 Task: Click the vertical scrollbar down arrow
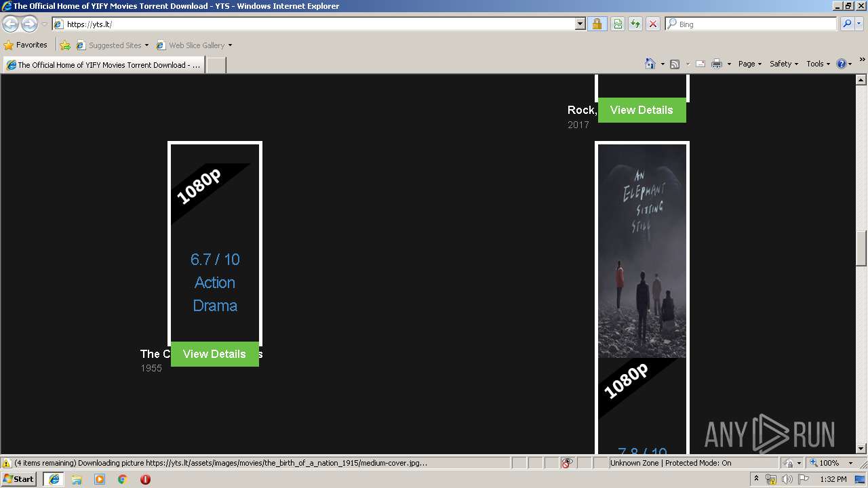pyautogui.click(x=861, y=448)
